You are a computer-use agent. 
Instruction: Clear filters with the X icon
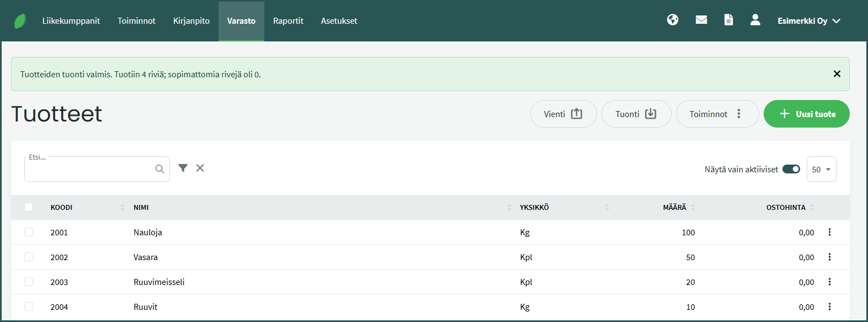tap(200, 168)
